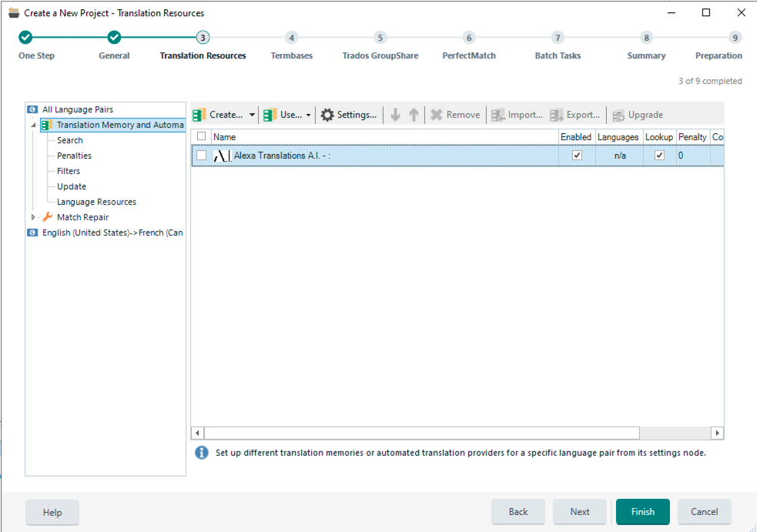757x532 pixels.
Task: Select the Update tree item
Action: (x=72, y=187)
